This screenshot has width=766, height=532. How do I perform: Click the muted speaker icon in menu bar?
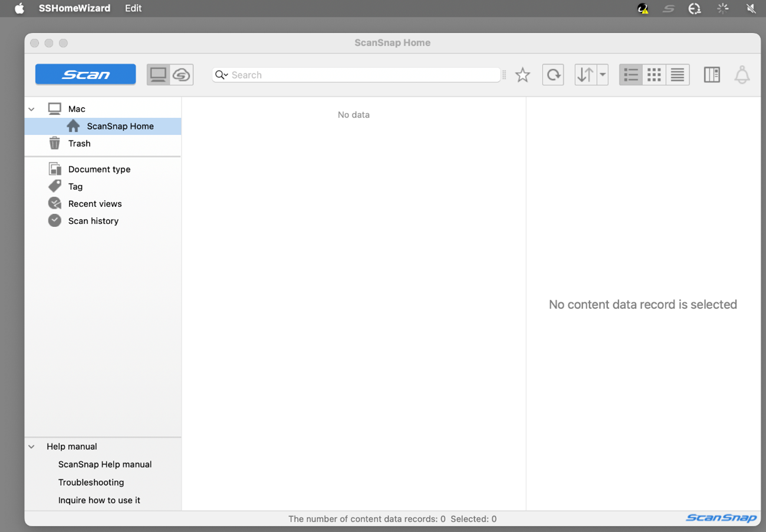tap(751, 8)
